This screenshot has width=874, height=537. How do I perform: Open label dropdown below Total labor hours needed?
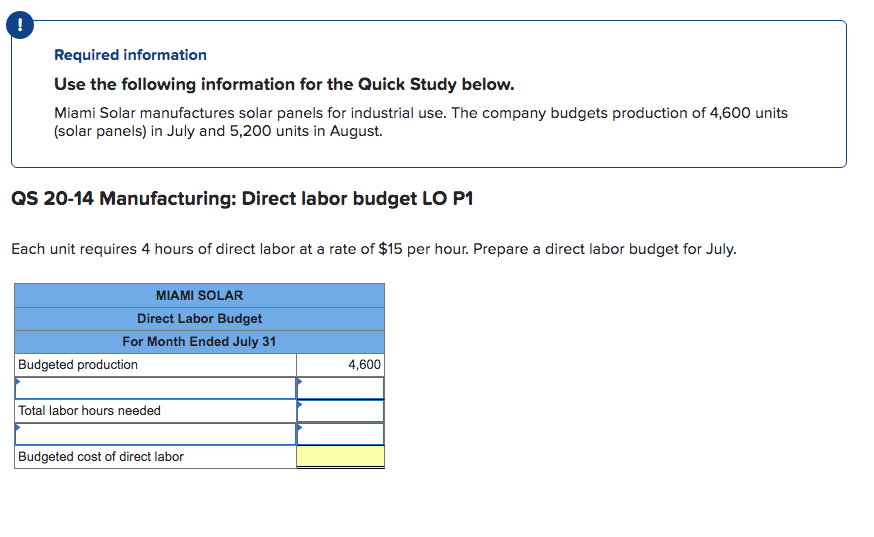156,434
